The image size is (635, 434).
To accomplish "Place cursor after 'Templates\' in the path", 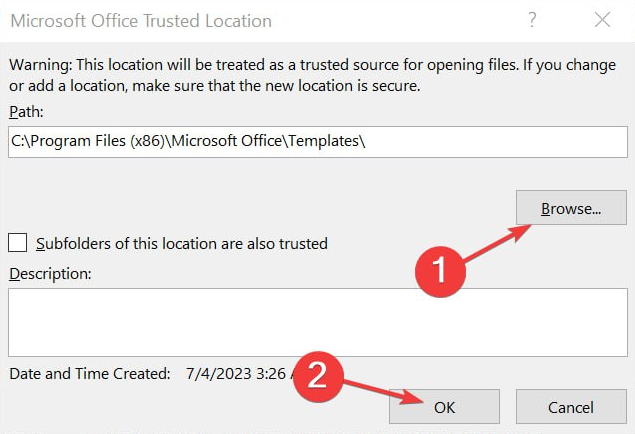I will [367, 142].
